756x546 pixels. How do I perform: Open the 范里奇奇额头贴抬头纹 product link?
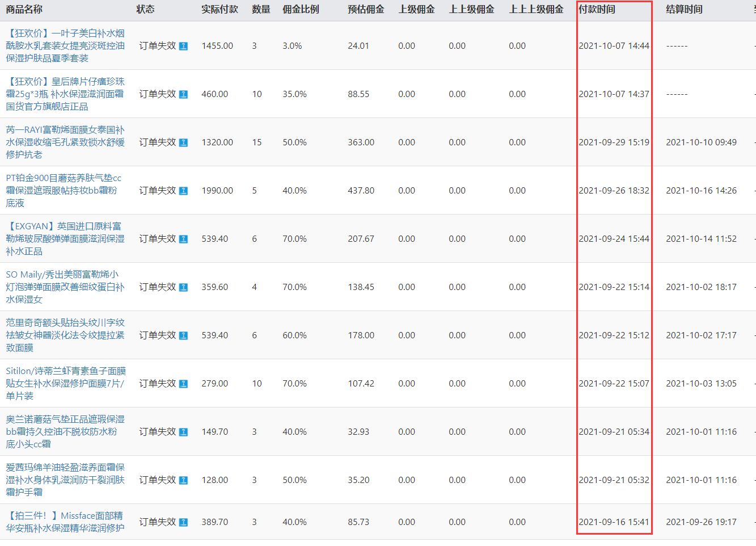pyautogui.click(x=65, y=335)
